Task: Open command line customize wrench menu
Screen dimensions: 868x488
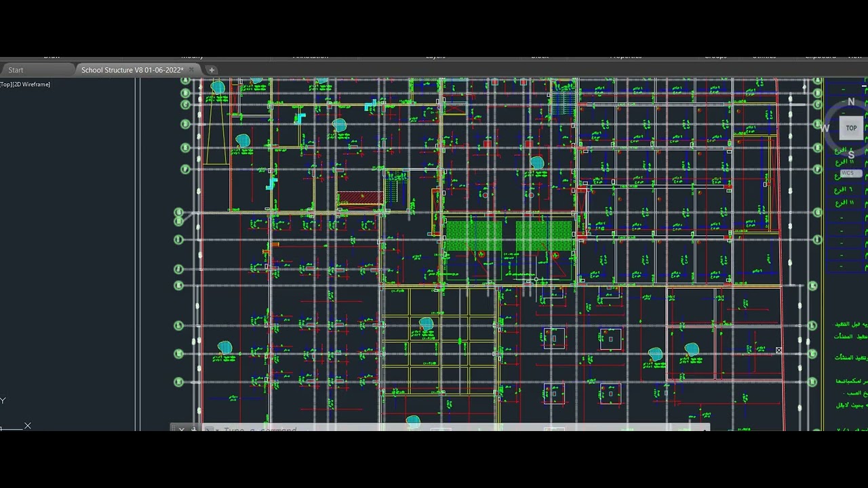Action: (x=194, y=430)
